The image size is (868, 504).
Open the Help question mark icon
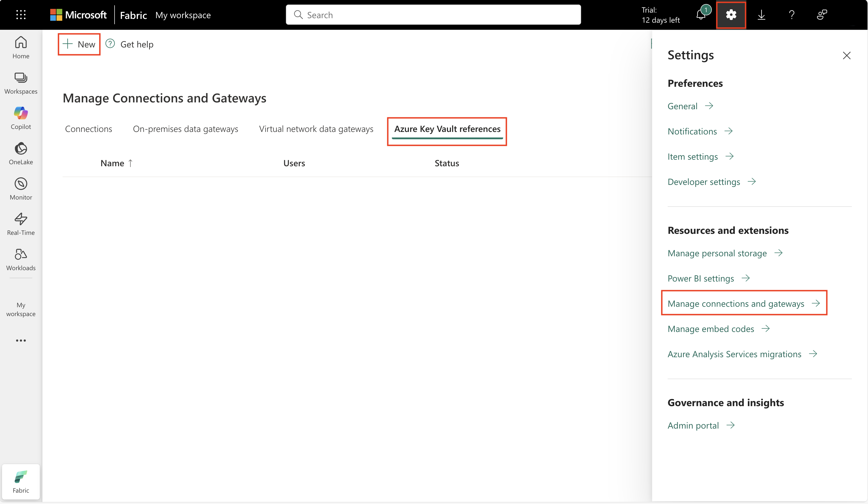tap(792, 15)
